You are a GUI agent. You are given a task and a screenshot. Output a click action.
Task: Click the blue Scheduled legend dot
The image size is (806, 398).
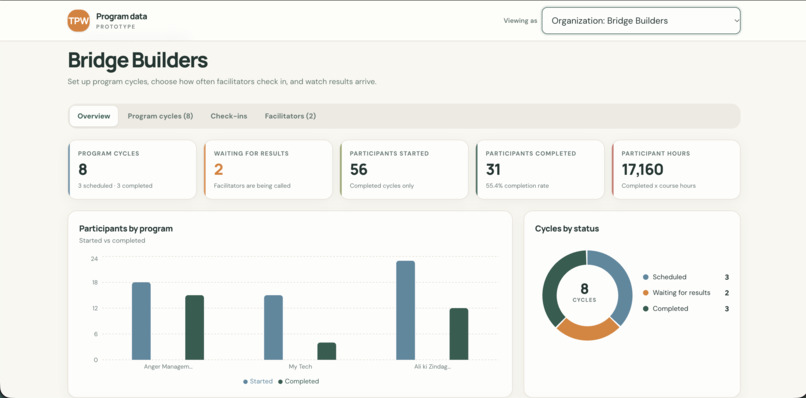pyautogui.click(x=646, y=277)
